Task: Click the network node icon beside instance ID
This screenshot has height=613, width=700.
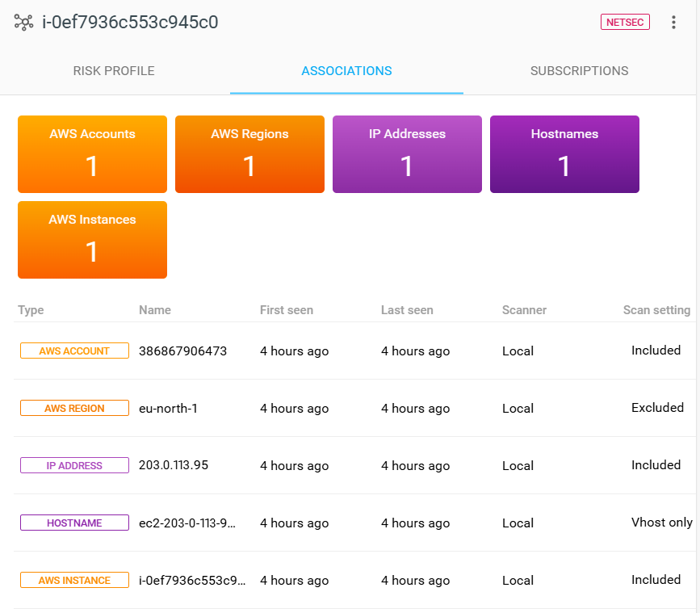Action: tap(23, 23)
